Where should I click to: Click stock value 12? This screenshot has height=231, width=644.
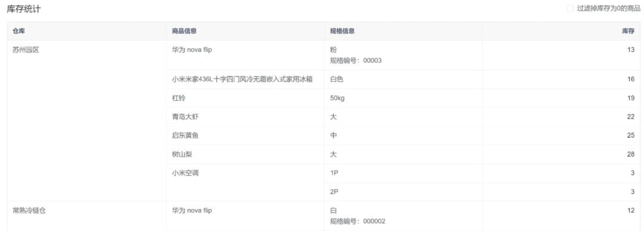pyautogui.click(x=631, y=211)
